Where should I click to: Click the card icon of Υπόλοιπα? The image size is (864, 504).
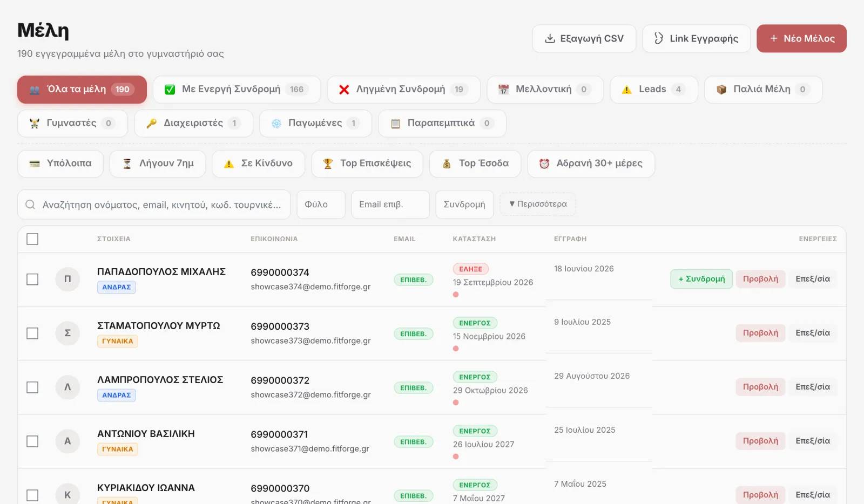tap(35, 164)
